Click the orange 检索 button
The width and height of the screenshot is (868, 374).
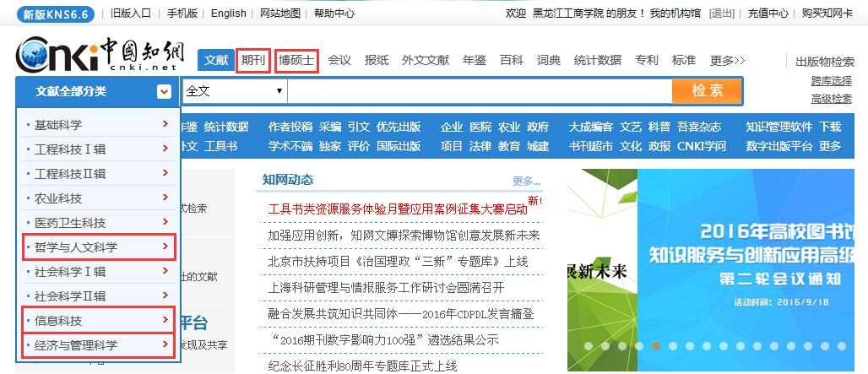[x=707, y=90]
